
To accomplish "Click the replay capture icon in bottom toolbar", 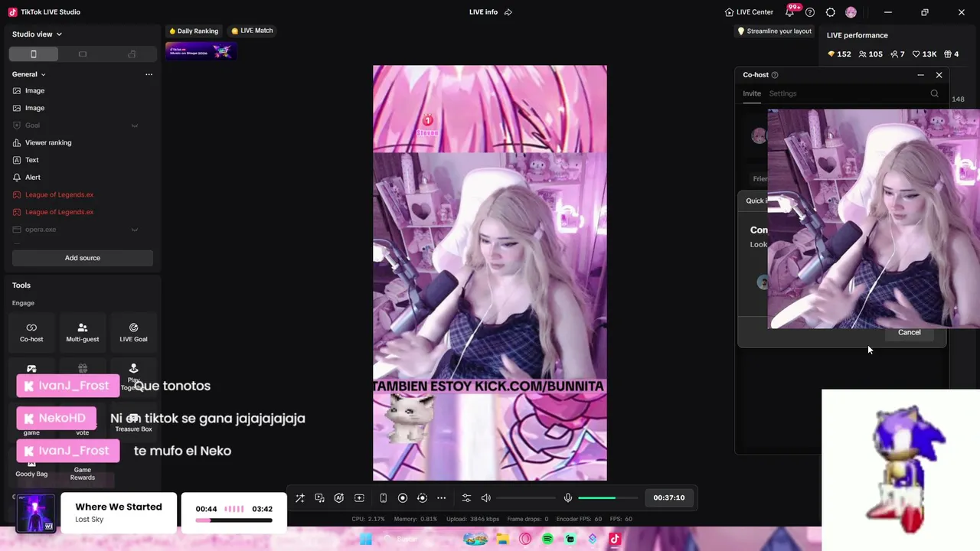I will pyautogui.click(x=422, y=498).
